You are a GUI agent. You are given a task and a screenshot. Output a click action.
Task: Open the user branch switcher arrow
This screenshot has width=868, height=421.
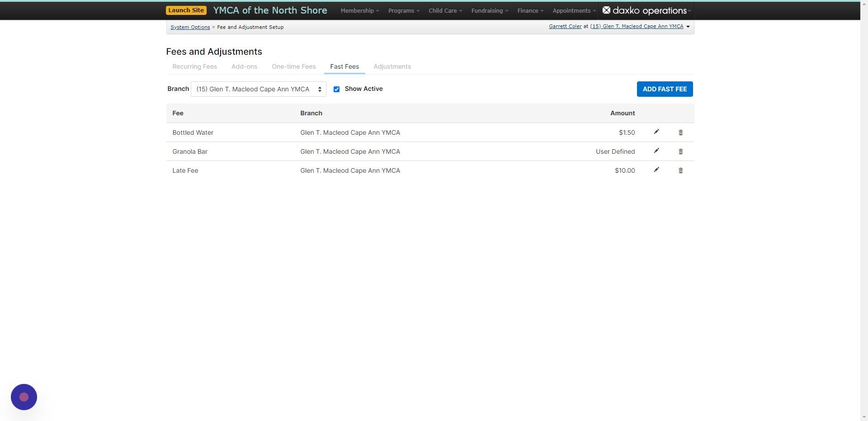tap(688, 27)
